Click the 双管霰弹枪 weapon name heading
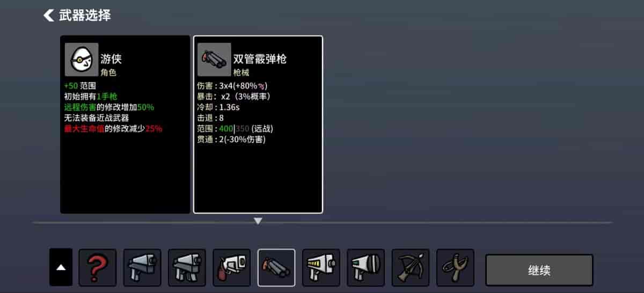The width and height of the screenshot is (644, 293). (260, 59)
